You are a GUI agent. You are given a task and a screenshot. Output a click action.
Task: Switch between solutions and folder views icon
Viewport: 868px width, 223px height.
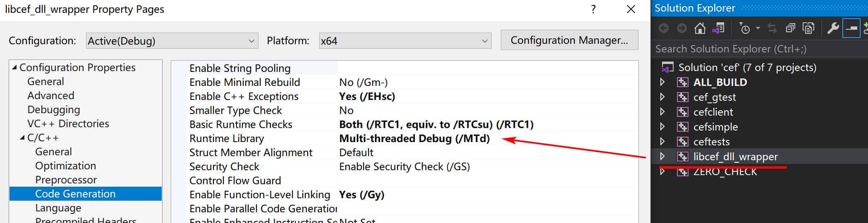click(x=718, y=28)
